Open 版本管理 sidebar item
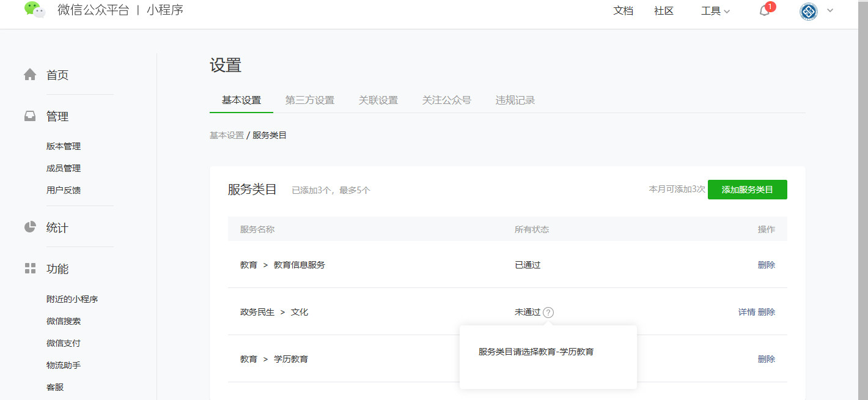Screen dimensions: 868x400 [x=64, y=146]
